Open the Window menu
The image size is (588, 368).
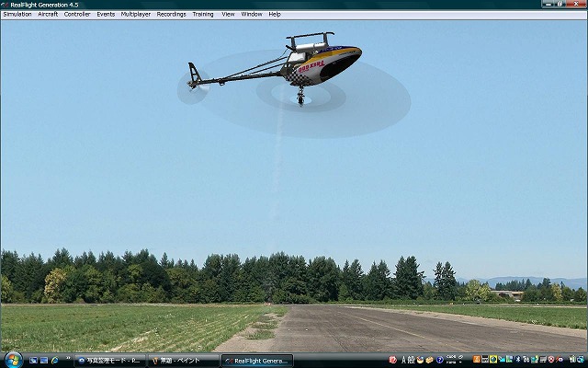pyautogui.click(x=251, y=15)
